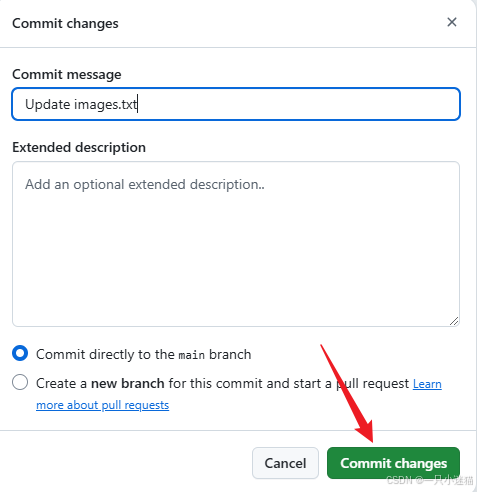
Task: Select Create a new branch radio button
Action: pyautogui.click(x=20, y=382)
